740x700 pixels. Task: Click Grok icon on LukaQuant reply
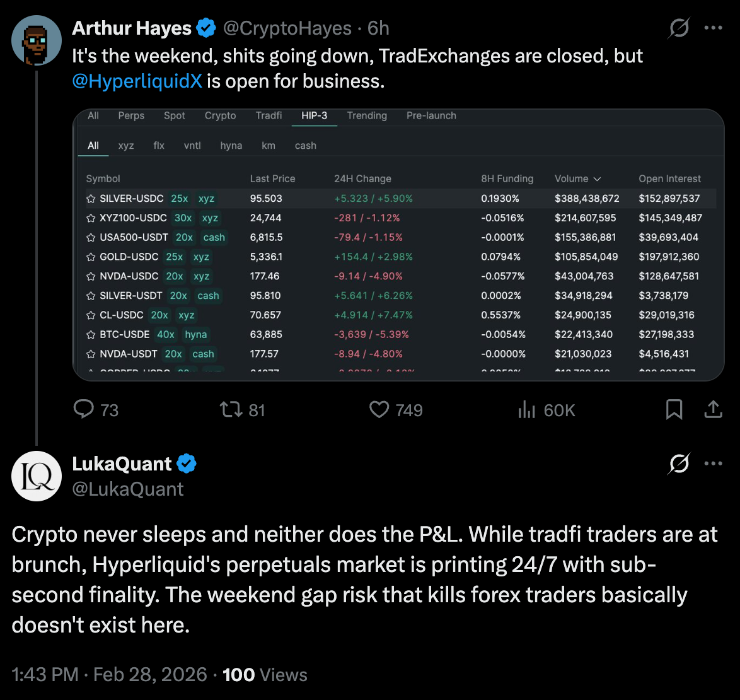[x=679, y=464]
